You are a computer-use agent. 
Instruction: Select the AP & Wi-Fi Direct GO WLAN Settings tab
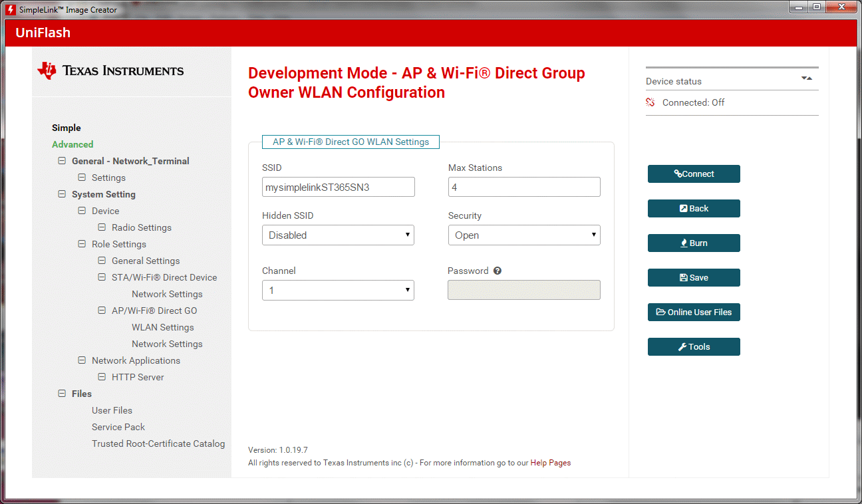coord(351,142)
